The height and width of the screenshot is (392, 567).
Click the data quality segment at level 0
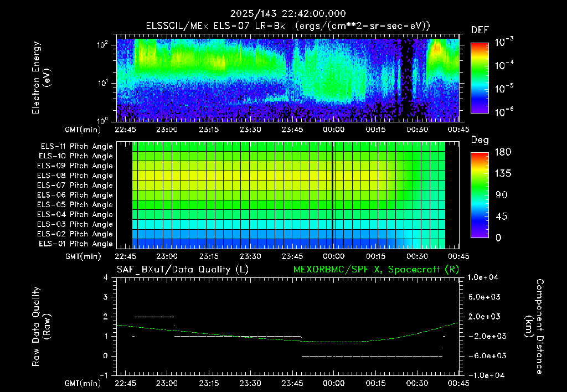pyautogui.click(x=372, y=356)
